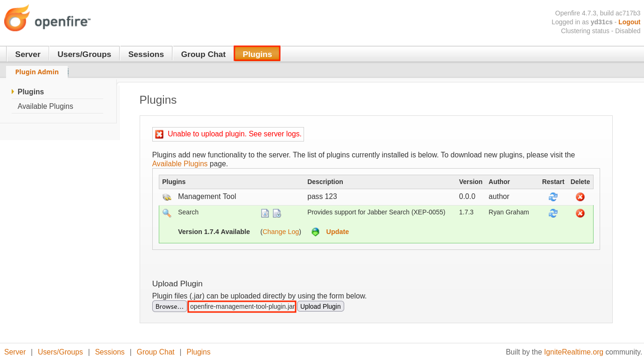
Task: Delete the Search plugin
Action: coord(580,213)
